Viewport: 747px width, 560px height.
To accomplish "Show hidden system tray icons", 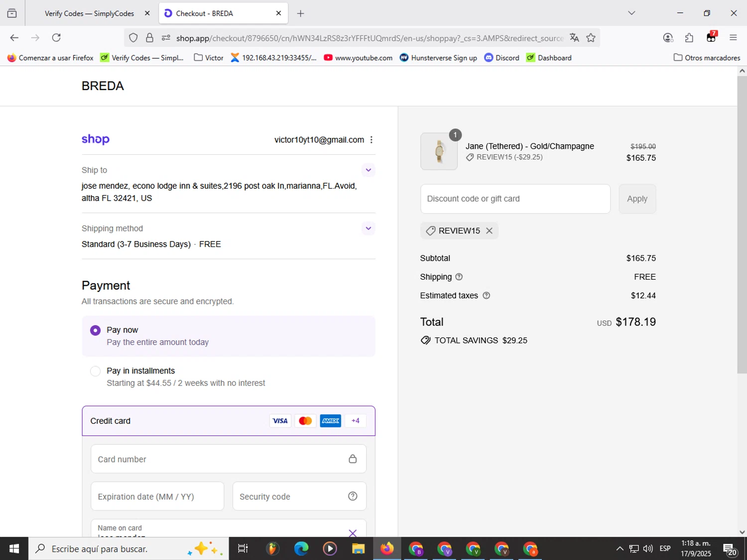I will (x=620, y=549).
